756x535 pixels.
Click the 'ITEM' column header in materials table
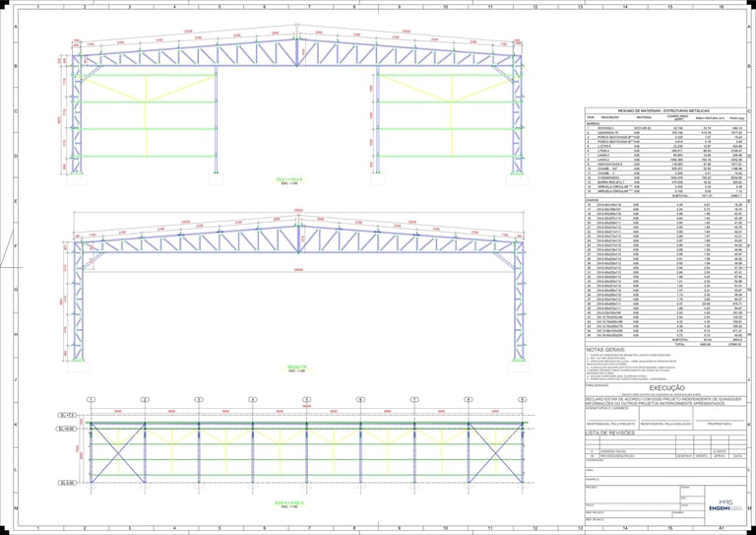[591, 117]
